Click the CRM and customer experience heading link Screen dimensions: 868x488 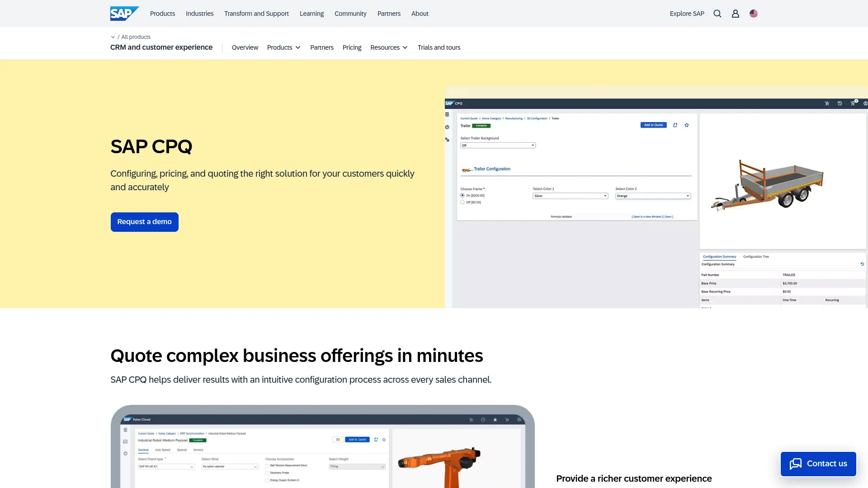161,47
